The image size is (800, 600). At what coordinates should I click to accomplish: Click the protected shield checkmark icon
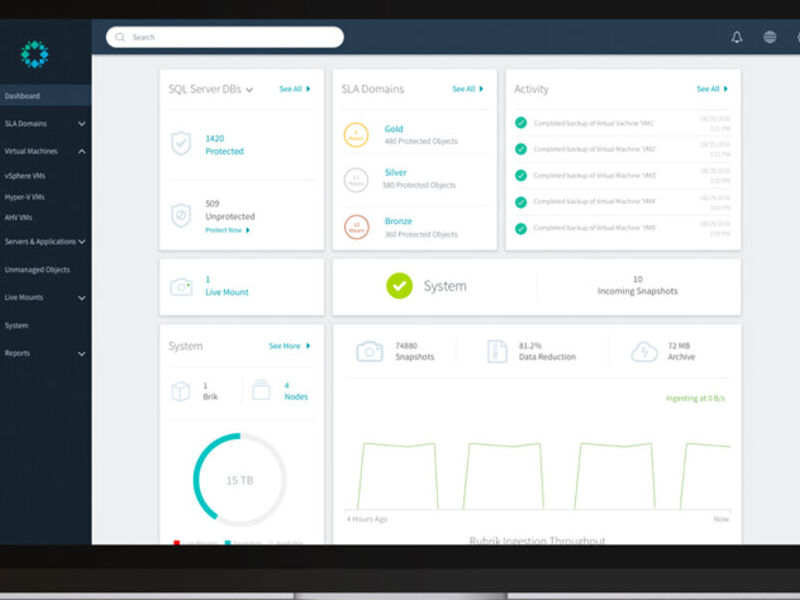tap(181, 143)
